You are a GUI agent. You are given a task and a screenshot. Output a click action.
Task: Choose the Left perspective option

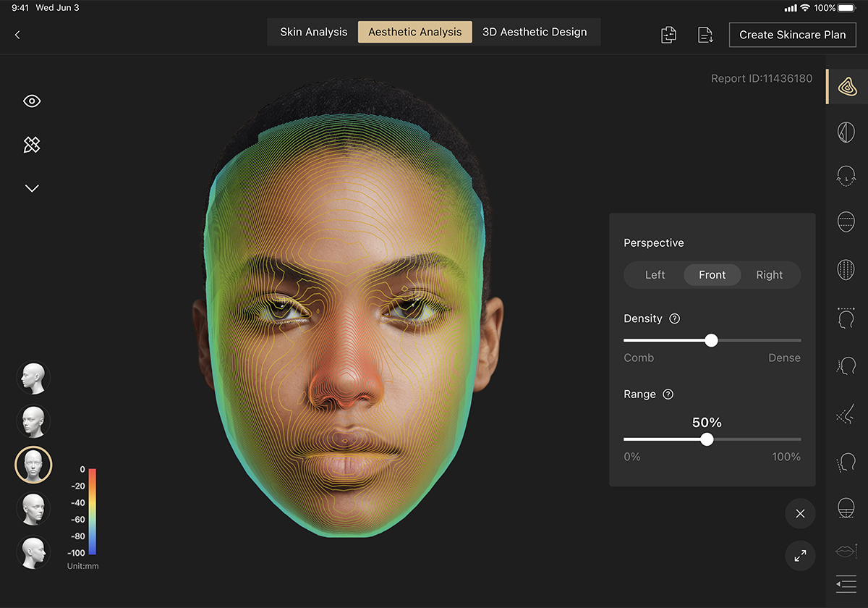click(x=655, y=275)
